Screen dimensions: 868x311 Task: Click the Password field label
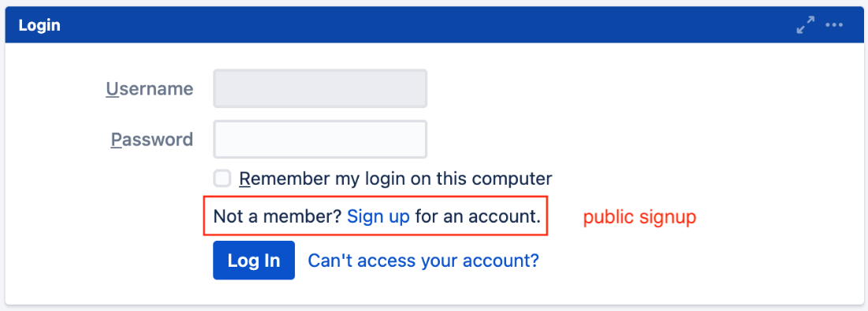coord(152,139)
